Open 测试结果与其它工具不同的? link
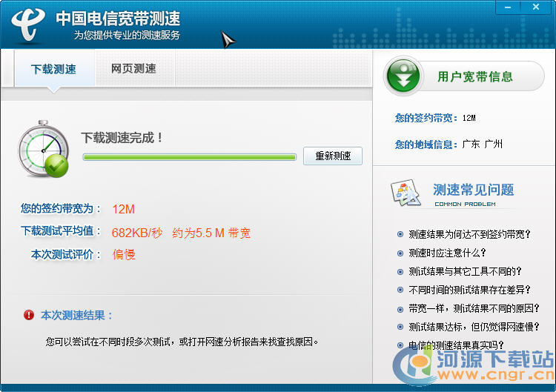Screen dimensions: 556x392 (465, 271)
